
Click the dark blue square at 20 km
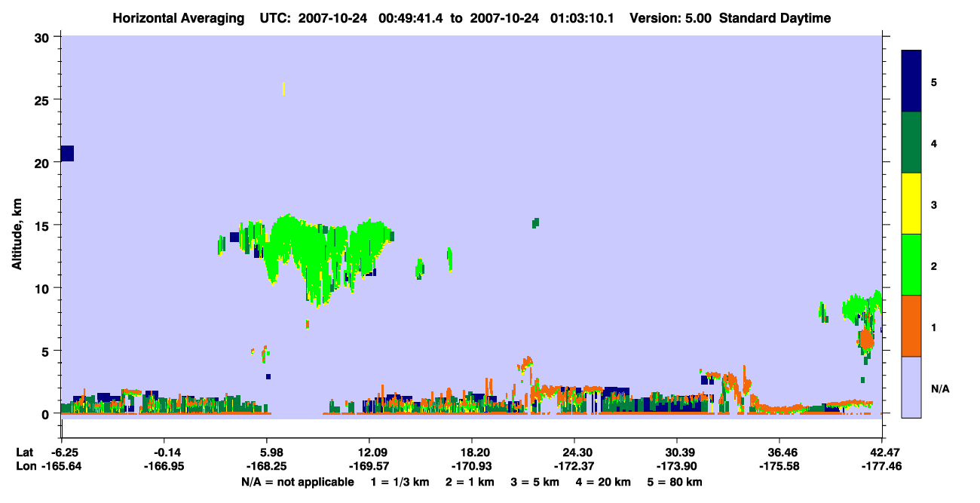[67, 153]
